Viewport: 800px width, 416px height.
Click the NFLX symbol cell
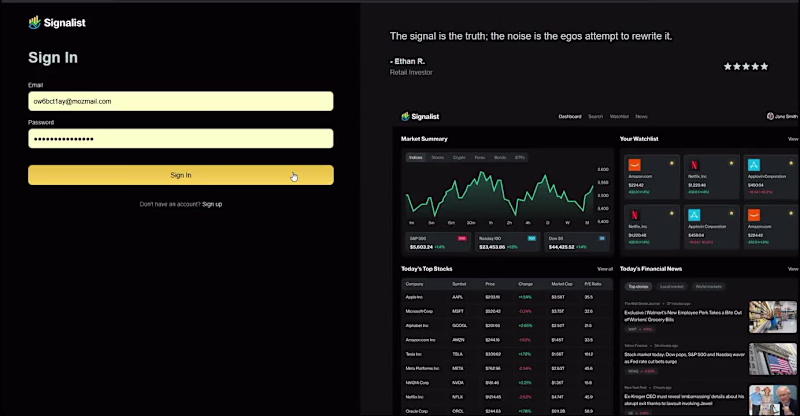point(458,397)
